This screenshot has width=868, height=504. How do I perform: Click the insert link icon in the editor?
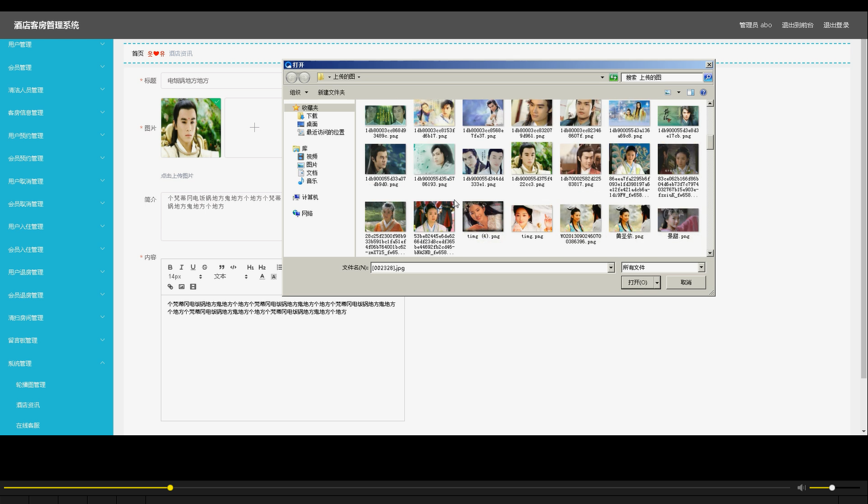point(169,286)
